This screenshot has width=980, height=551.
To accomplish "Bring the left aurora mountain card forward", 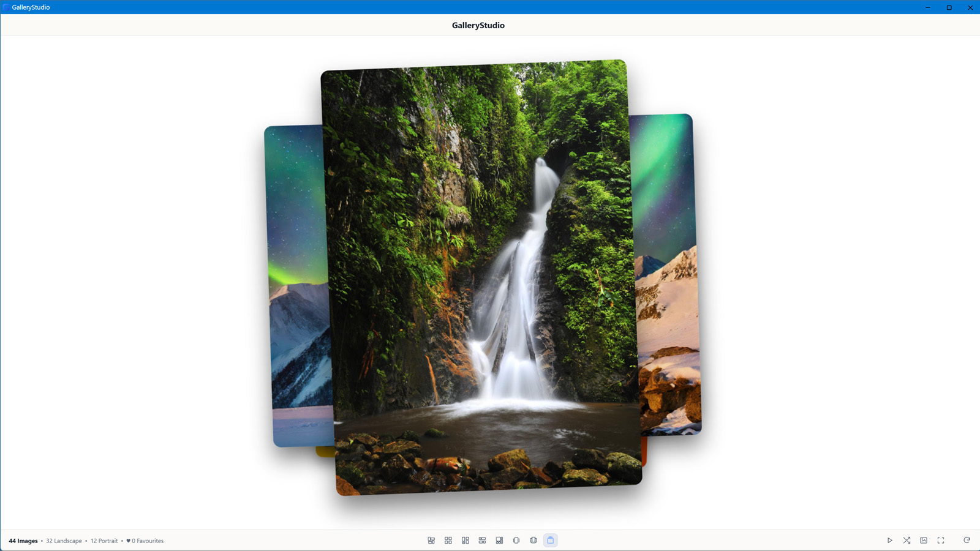I will [298, 286].
